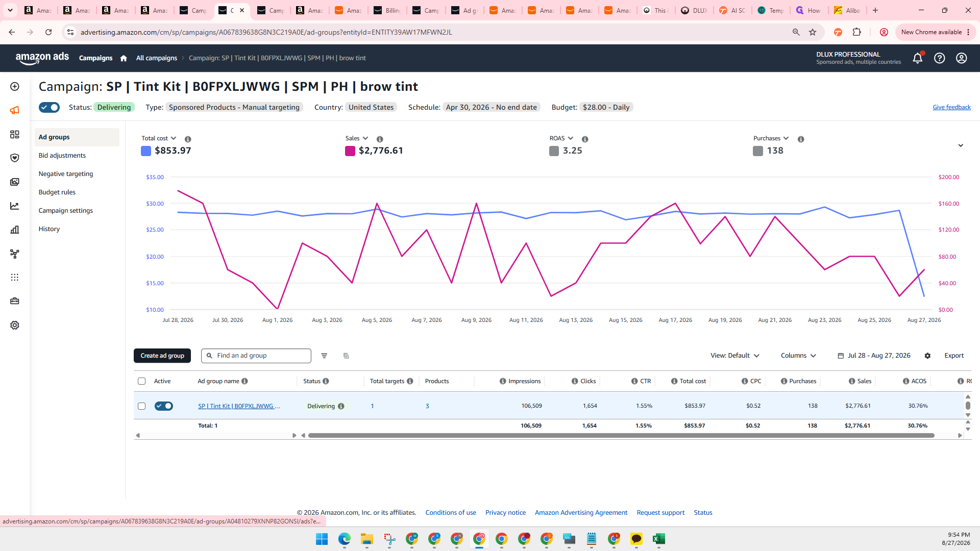Open the Request support footer link
Screen dimensions: 980x551
(x=660, y=513)
